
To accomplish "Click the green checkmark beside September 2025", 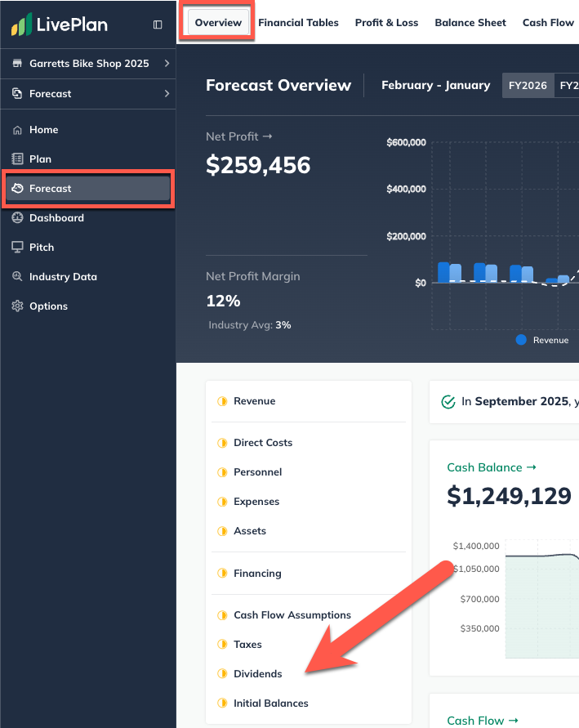I will point(448,402).
